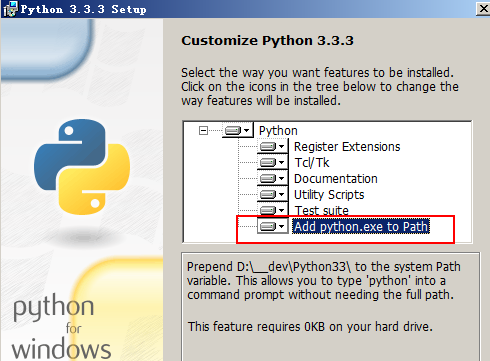Viewport: 490px width, 361px height.
Task: Click the feature description text box
Action: point(331,306)
